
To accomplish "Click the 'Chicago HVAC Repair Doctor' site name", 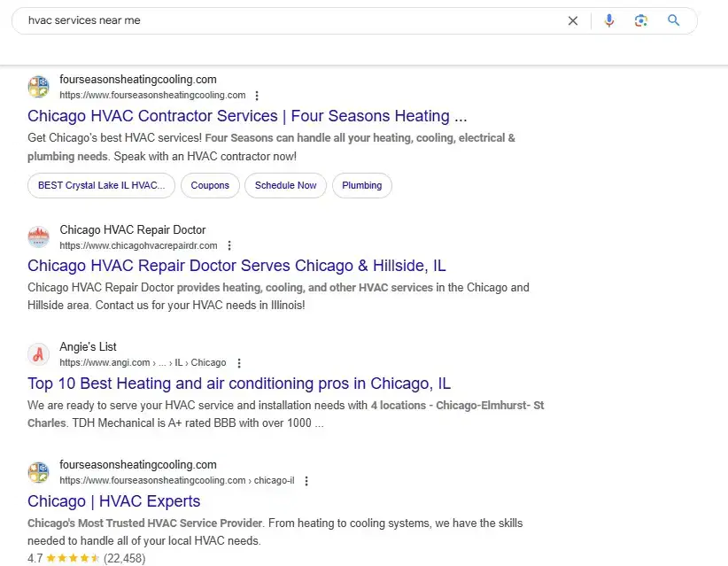I will tap(132, 229).
